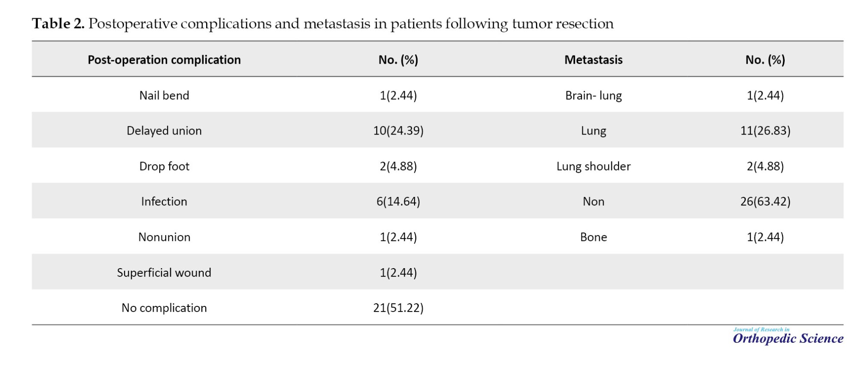The image size is (868, 381).
Task: Click the 6(14.64) infection value
Action: (x=398, y=201)
